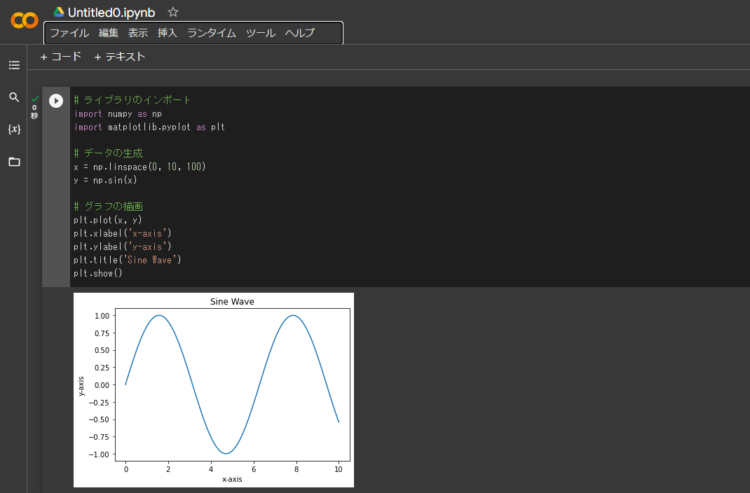
Task: Click the comment line グラフの描画
Action: click(x=108, y=207)
